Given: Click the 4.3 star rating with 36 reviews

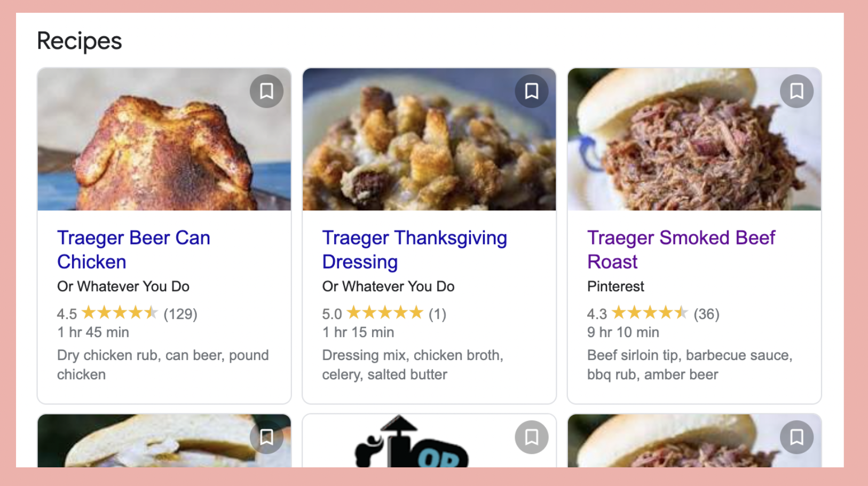Looking at the screenshot, I should click(x=653, y=313).
